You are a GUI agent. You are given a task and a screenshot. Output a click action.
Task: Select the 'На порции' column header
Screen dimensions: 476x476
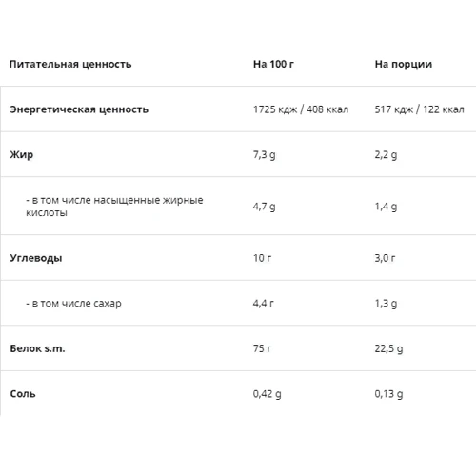coord(404,65)
